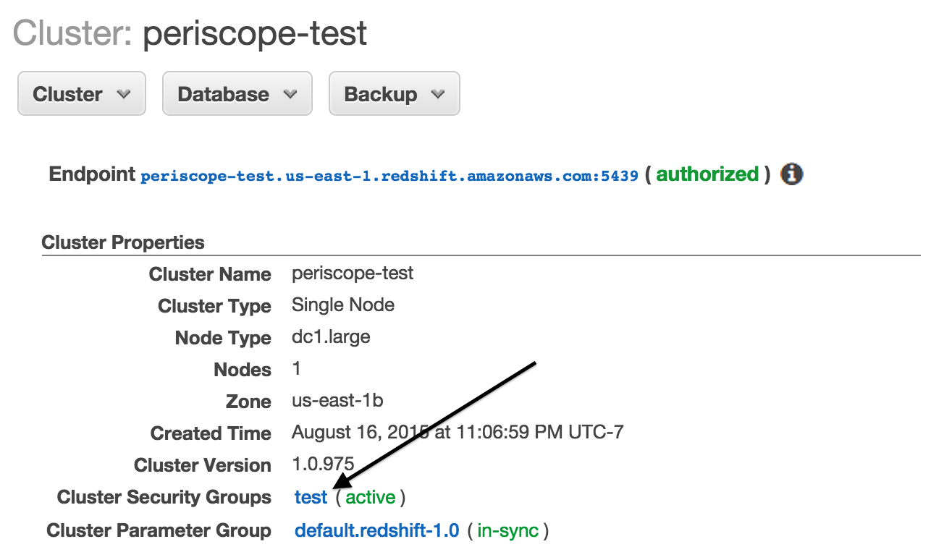Click the Cluster: periscope-test page title

[190, 33]
